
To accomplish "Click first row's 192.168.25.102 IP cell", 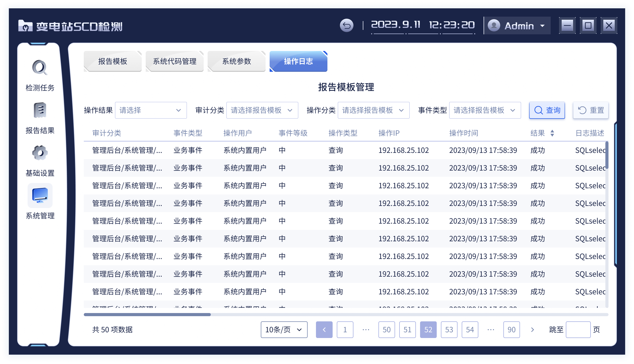I will coord(404,150).
